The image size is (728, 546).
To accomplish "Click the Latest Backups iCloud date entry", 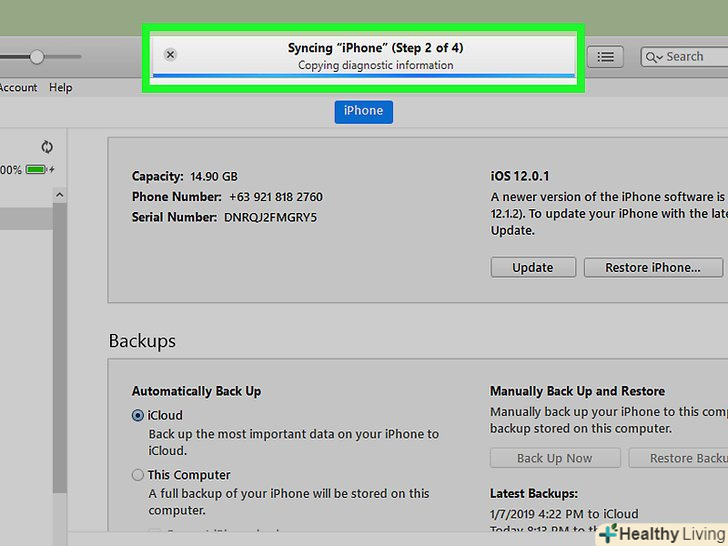I will click(564, 514).
